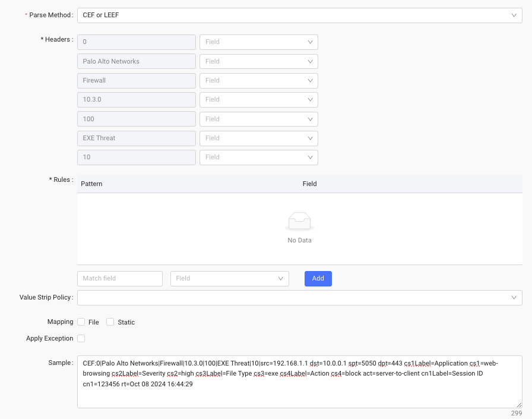Enable the File mapping checkbox
Image resolution: width=532 pixels, height=419 pixels.
coord(81,322)
